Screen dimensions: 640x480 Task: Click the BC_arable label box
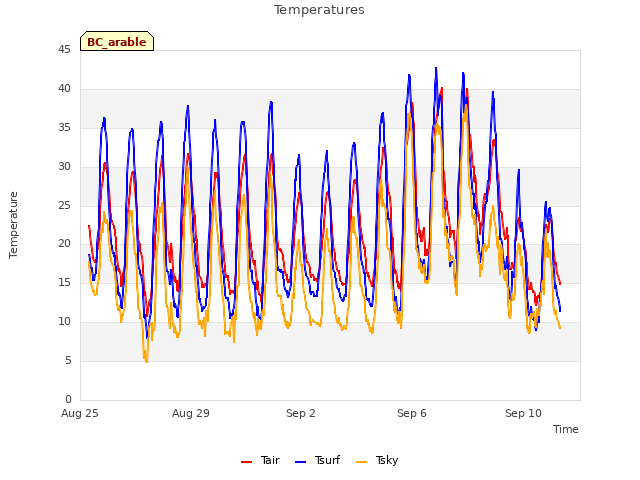coord(117,41)
